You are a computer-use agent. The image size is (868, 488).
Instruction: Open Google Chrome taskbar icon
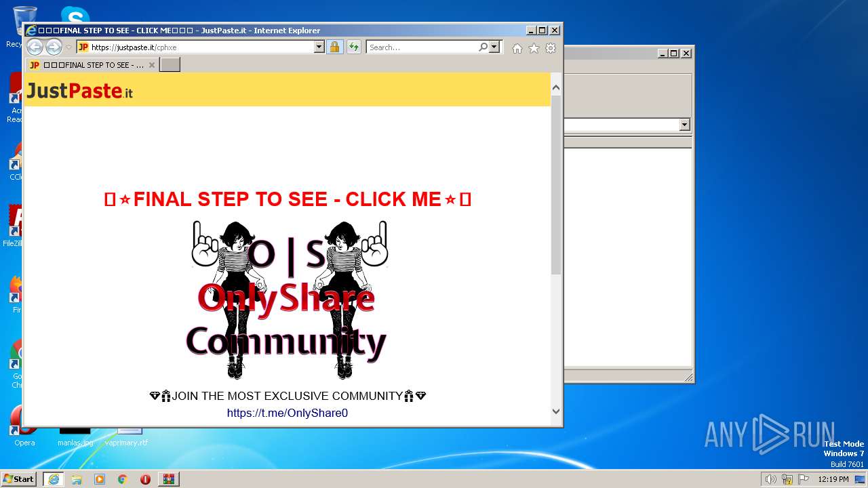click(122, 479)
